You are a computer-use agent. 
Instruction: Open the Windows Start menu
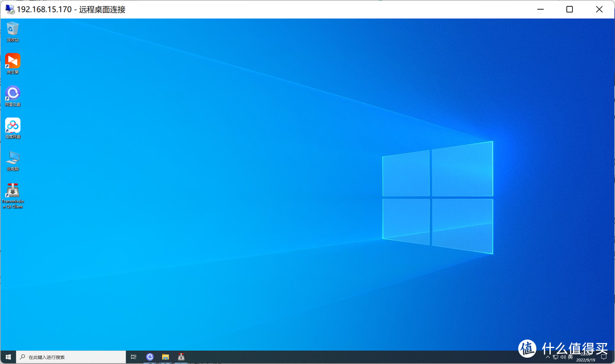[x=8, y=357]
